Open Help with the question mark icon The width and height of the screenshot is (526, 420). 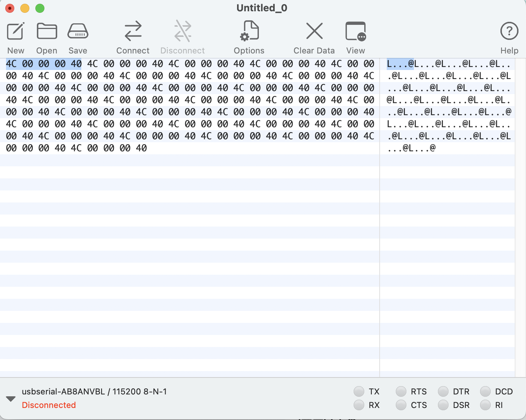coord(509,31)
